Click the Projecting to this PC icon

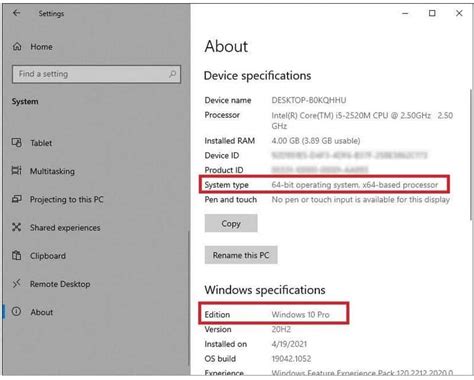pos(17,199)
